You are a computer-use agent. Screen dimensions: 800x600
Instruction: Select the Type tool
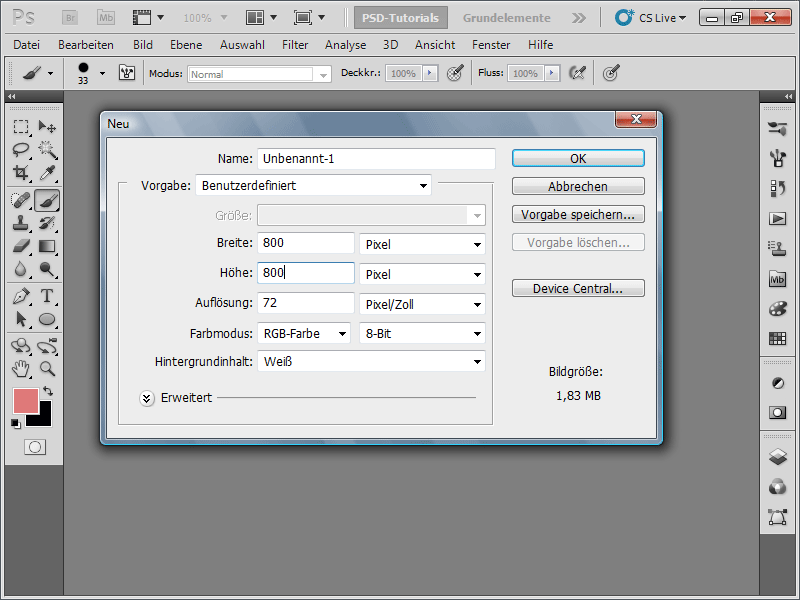pos(47,296)
